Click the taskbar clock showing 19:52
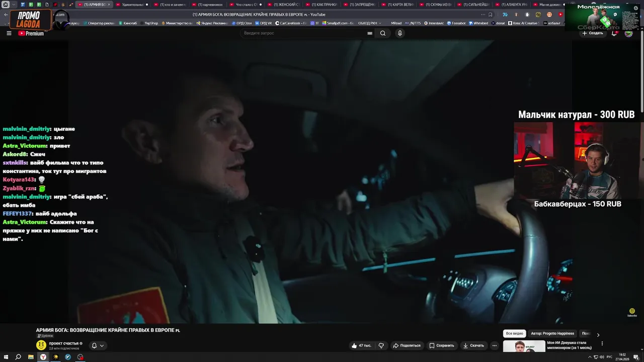 (x=622, y=357)
